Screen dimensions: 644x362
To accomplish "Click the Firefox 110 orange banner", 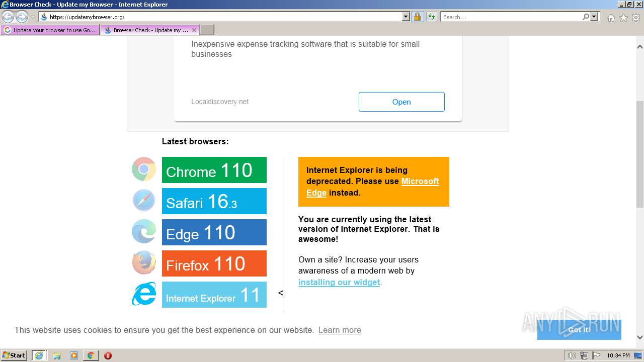I will point(214,263).
